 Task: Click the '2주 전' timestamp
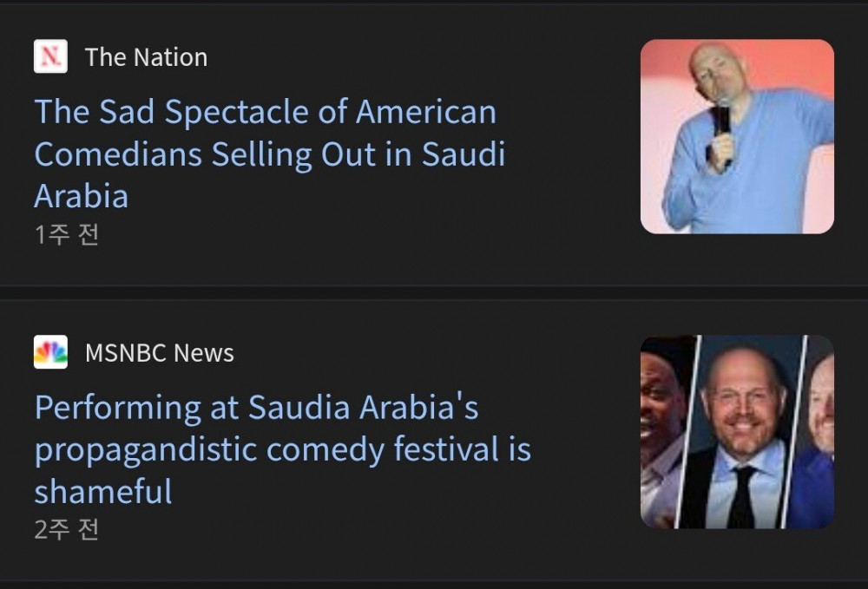[67, 530]
